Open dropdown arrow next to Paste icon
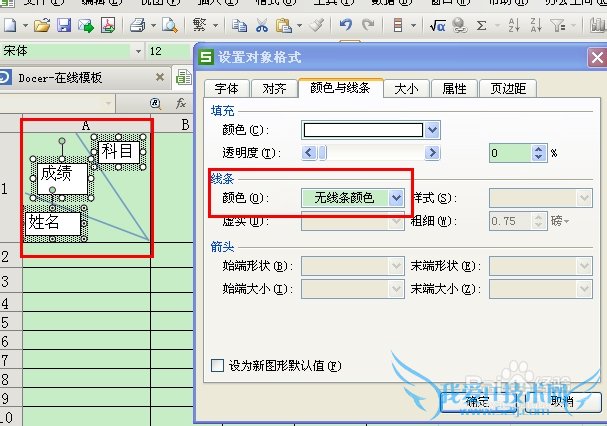This screenshot has width=607, height=426. [x=300, y=26]
